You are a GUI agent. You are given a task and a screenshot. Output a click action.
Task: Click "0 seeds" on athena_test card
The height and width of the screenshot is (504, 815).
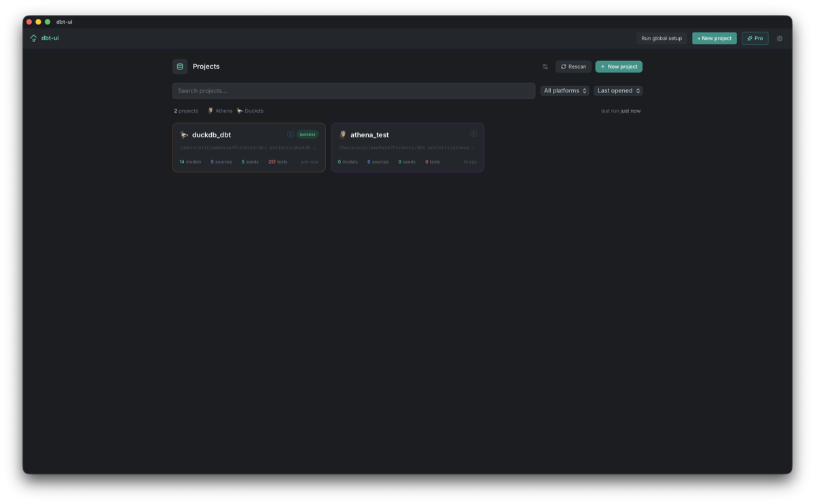pos(407,162)
